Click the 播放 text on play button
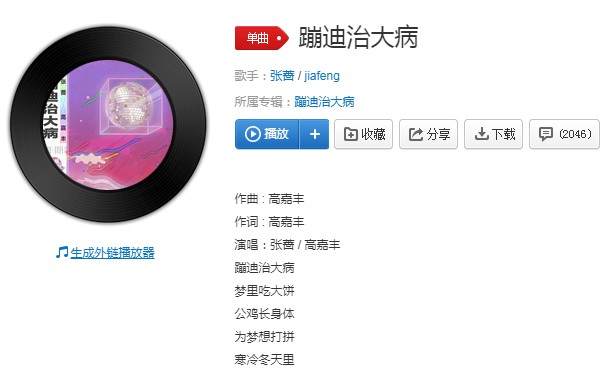 276,134
